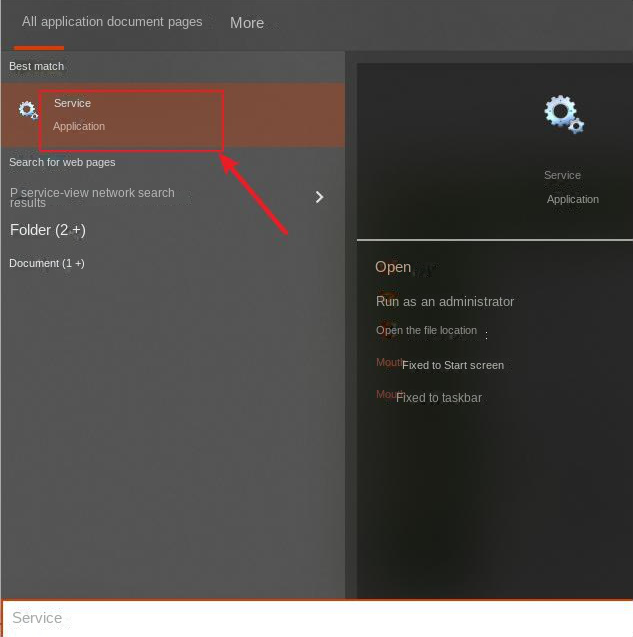
Task: Click the Services gear icon under Best match
Action: click(x=27, y=110)
